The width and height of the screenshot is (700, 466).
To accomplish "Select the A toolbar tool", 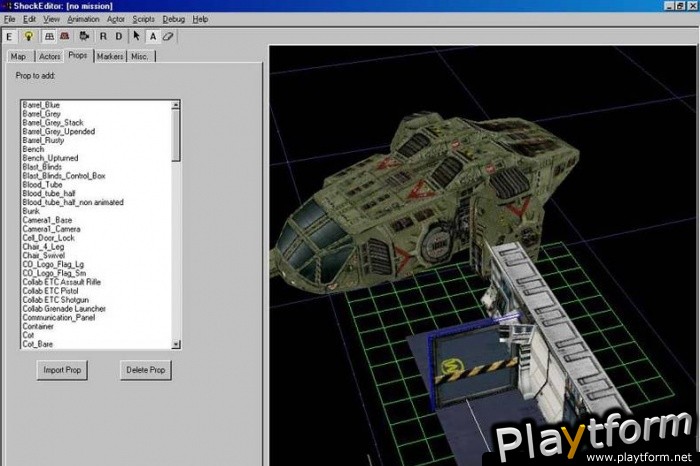I will (153, 37).
